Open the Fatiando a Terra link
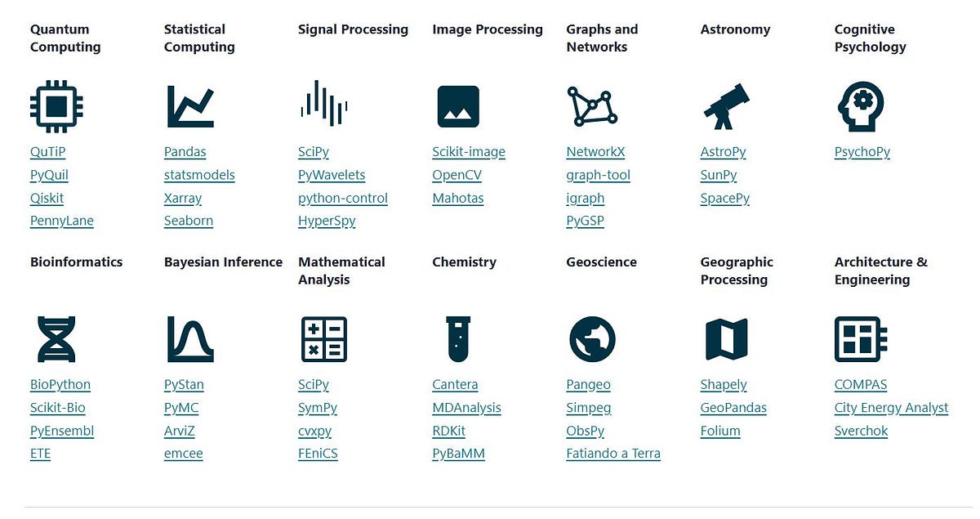Screen dimensions: 980x519 (613, 454)
